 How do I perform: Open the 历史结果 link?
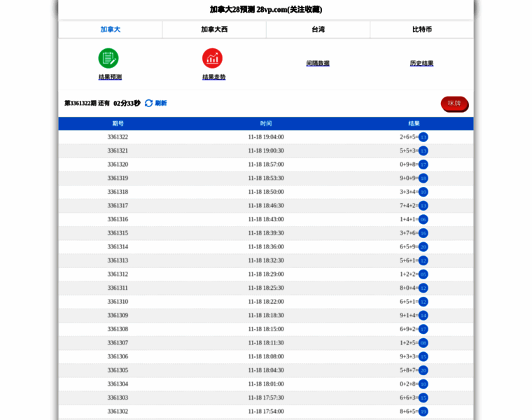coord(421,63)
